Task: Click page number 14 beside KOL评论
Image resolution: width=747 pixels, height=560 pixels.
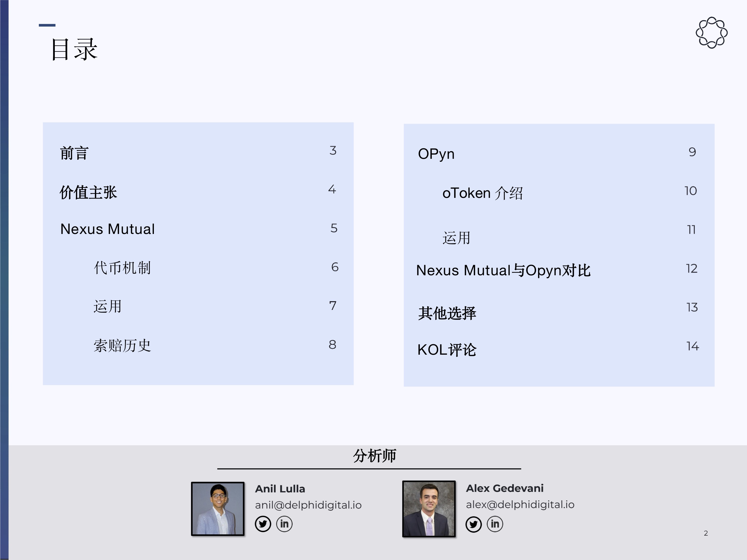Action: 692,346
